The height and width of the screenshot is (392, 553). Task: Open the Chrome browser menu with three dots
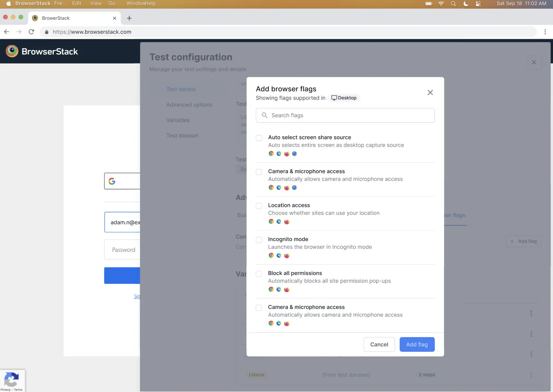coord(545,32)
